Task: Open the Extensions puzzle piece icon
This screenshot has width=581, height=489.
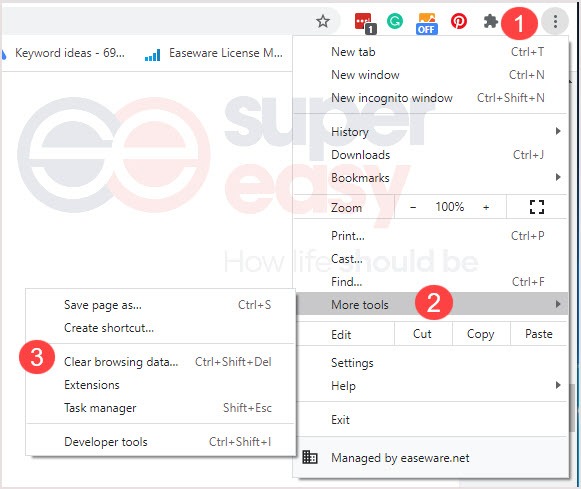Action: click(x=491, y=21)
